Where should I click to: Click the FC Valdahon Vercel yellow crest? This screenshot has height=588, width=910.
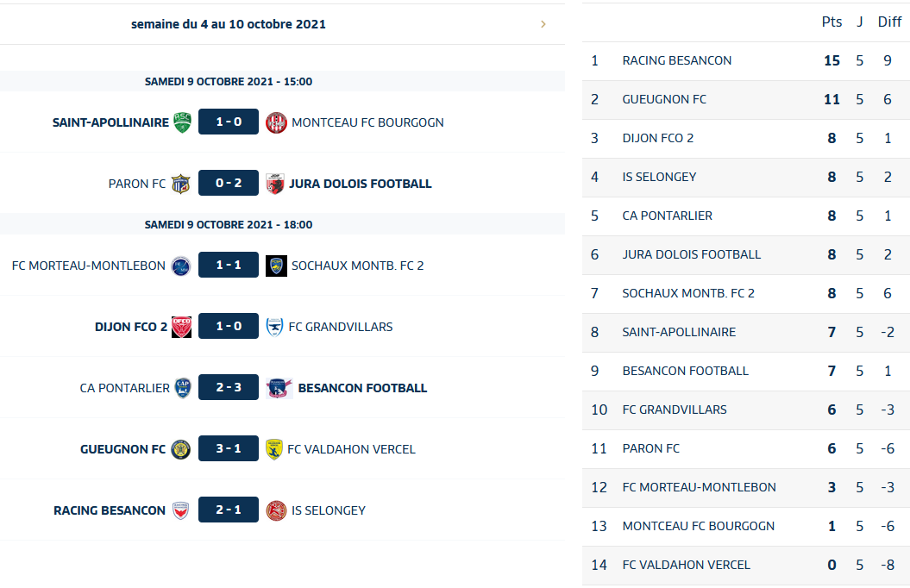point(274,449)
